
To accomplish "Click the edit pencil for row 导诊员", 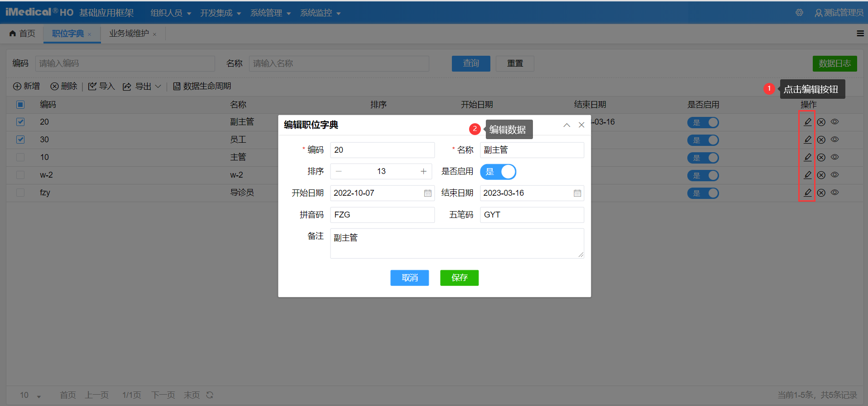I will [807, 193].
